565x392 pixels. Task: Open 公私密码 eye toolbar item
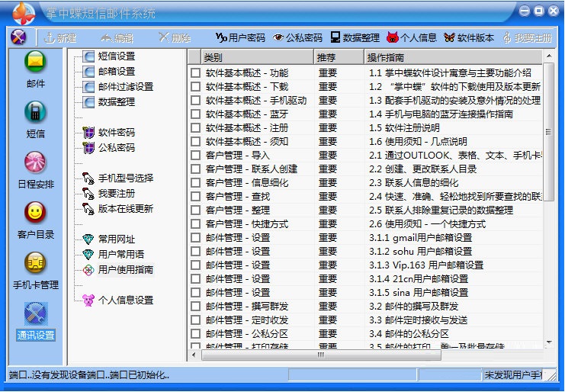click(297, 38)
